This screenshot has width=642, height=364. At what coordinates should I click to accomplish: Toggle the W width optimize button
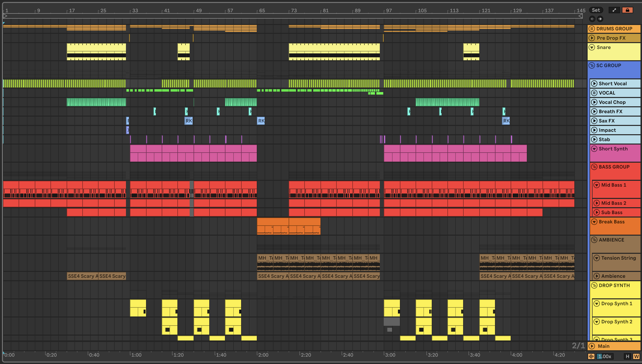(x=636, y=356)
